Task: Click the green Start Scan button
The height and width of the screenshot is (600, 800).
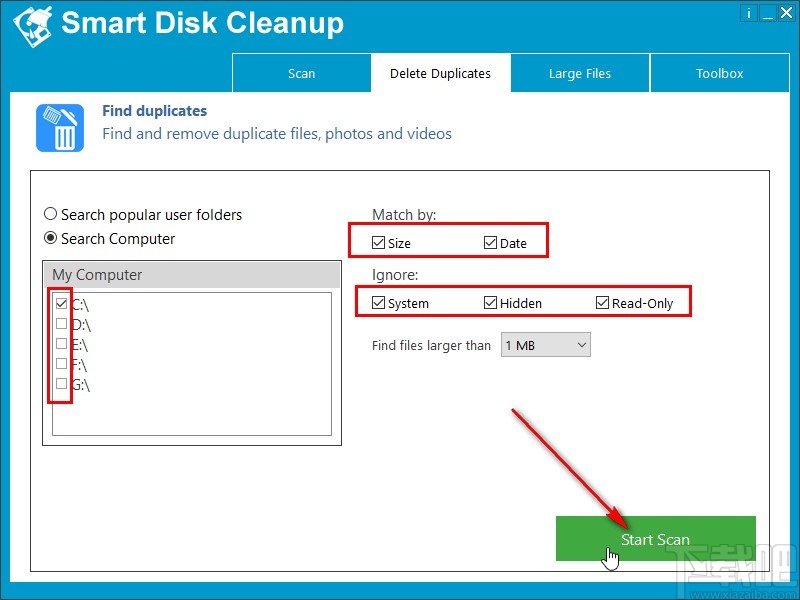Action: [x=656, y=539]
